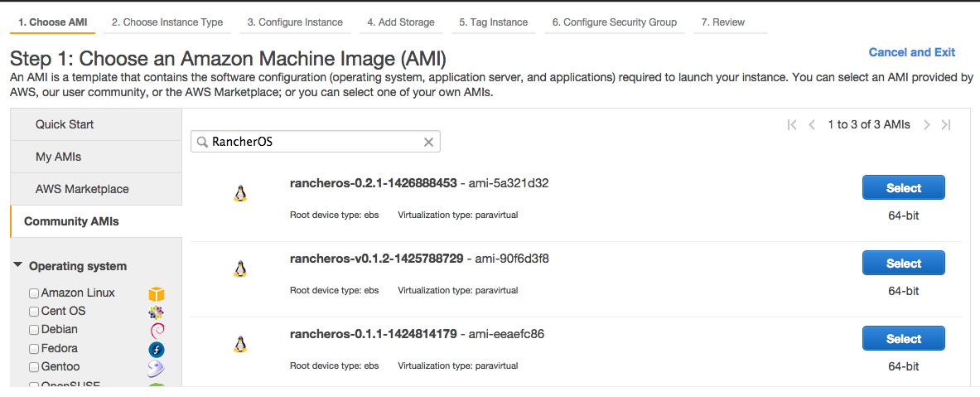980x397 pixels.
Task: Check the Fedora filter
Action: point(34,349)
